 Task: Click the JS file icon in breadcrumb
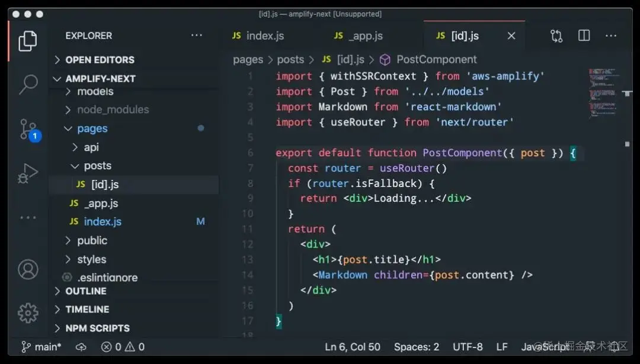point(326,60)
